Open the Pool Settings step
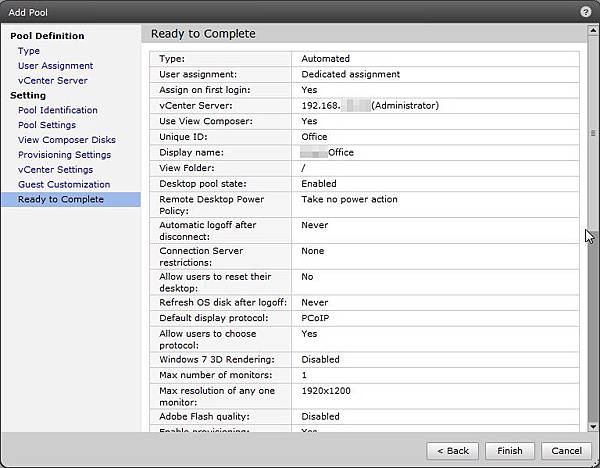The width and height of the screenshot is (600, 468). pos(47,125)
